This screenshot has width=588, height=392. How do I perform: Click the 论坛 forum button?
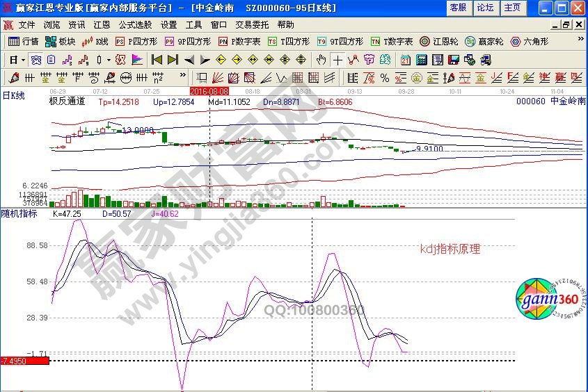point(485,7)
